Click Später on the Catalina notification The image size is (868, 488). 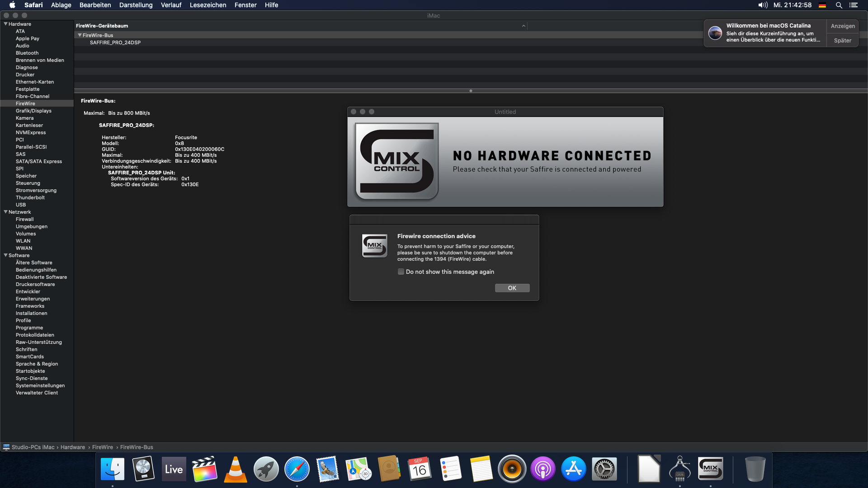pyautogui.click(x=842, y=40)
